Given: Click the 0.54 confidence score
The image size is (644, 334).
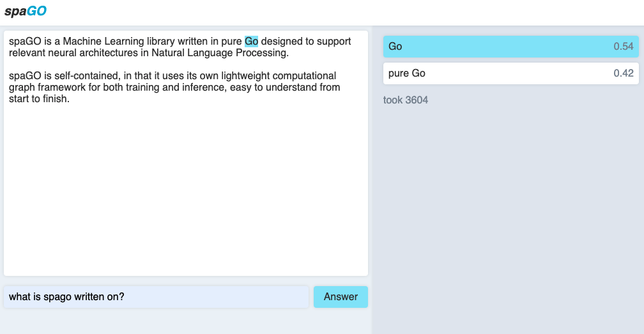Looking at the screenshot, I should coord(623,47).
